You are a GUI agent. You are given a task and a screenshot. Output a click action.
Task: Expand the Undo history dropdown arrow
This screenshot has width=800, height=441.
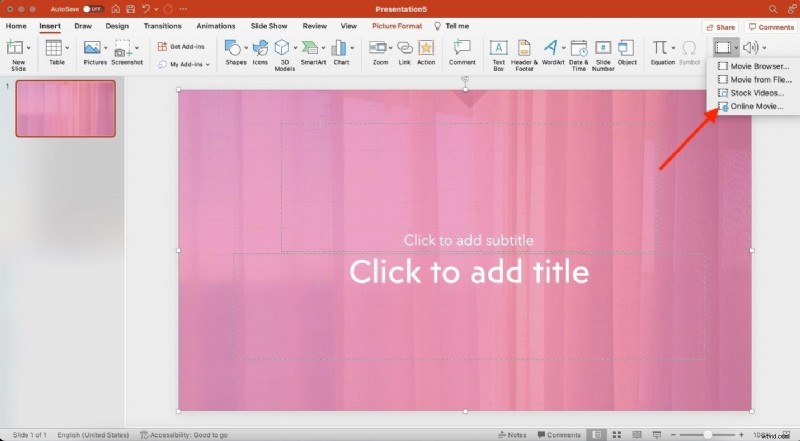(156, 9)
